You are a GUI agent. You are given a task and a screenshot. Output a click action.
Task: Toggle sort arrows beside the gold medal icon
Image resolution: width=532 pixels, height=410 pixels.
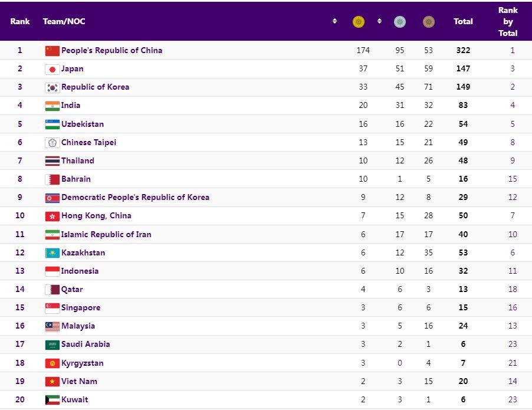[335, 21]
